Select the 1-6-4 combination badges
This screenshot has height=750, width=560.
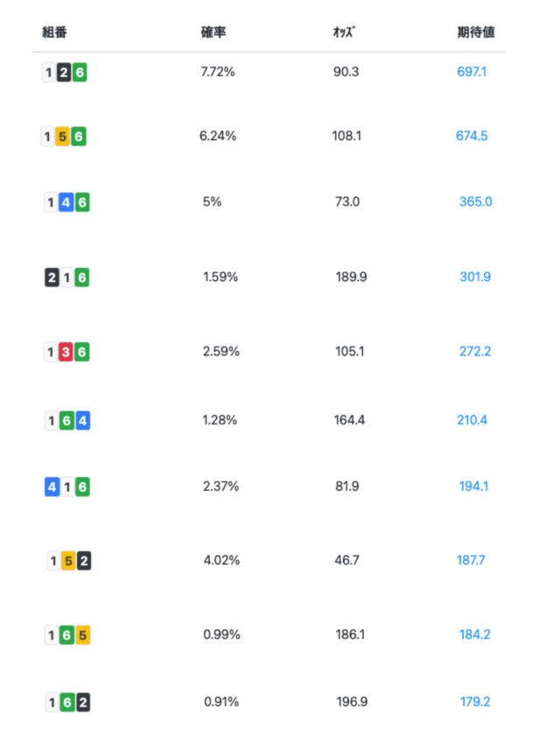tap(67, 421)
